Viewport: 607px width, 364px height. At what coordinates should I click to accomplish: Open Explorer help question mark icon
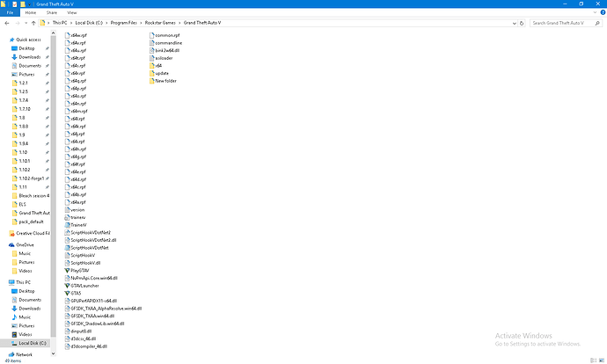pos(603,13)
